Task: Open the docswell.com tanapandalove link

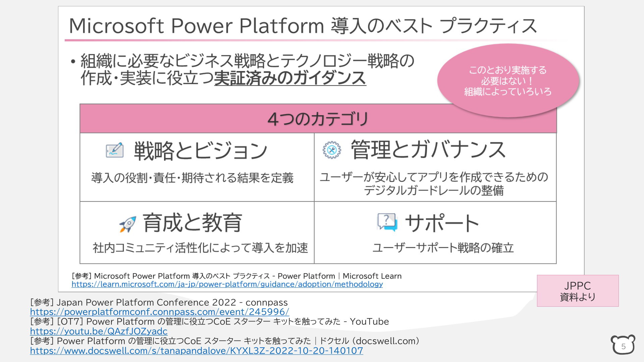Action: [x=197, y=351]
